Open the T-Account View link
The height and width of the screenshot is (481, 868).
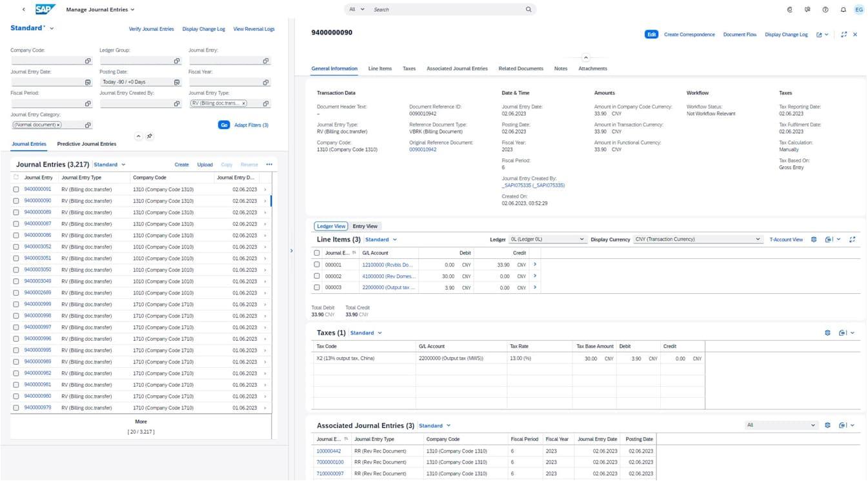[x=786, y=240]
